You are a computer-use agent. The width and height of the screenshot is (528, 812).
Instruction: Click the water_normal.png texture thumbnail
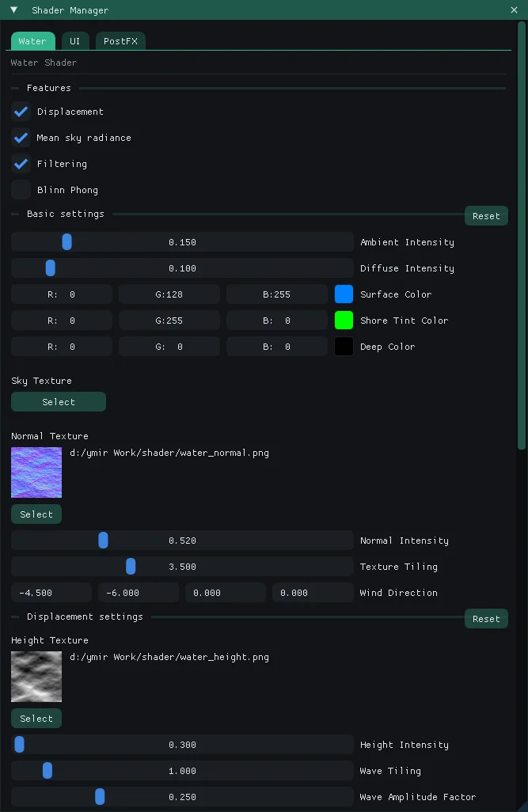click(36, 472)
